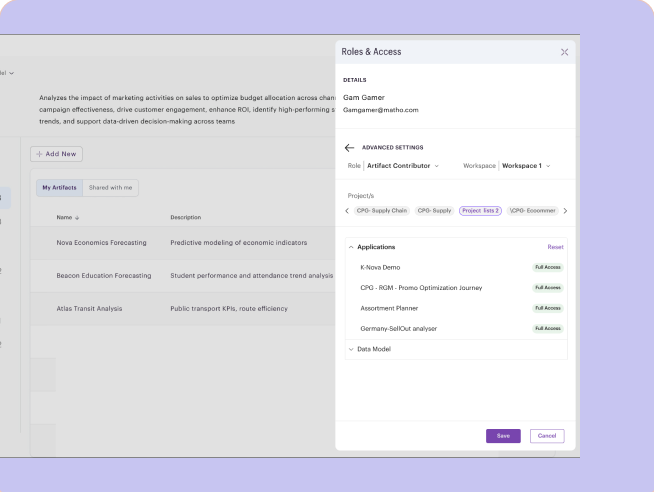Image resolution: width=654 pixels, height=492 pixels.
Task: Click the Gamgamer@matho.com email text
Action: tap(380, 110)
